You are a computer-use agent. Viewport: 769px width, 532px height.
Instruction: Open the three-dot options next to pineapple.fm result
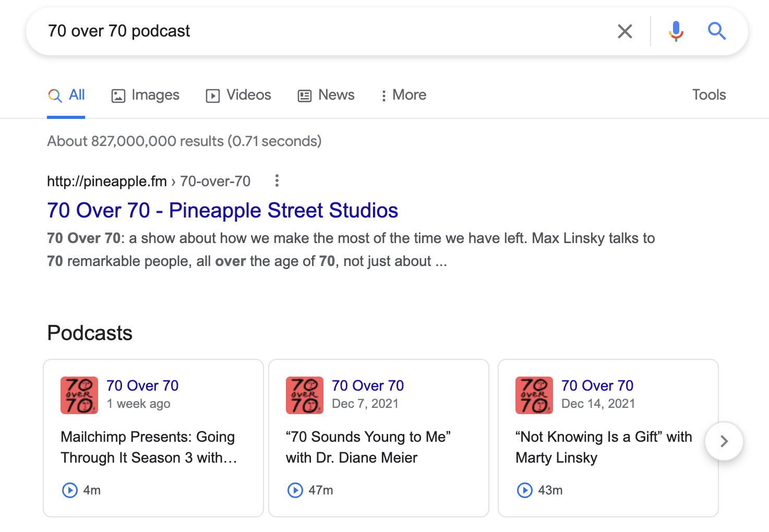coord(277,181)
